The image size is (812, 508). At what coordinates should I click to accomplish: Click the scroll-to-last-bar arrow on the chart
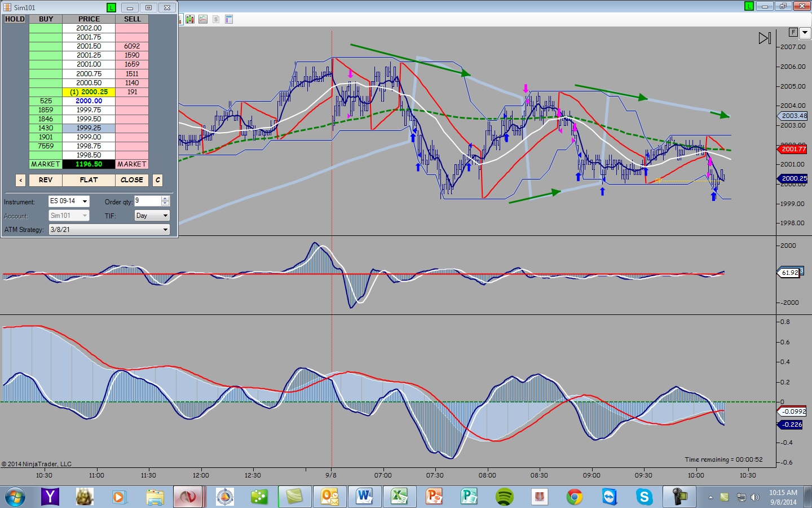[765, 38]
